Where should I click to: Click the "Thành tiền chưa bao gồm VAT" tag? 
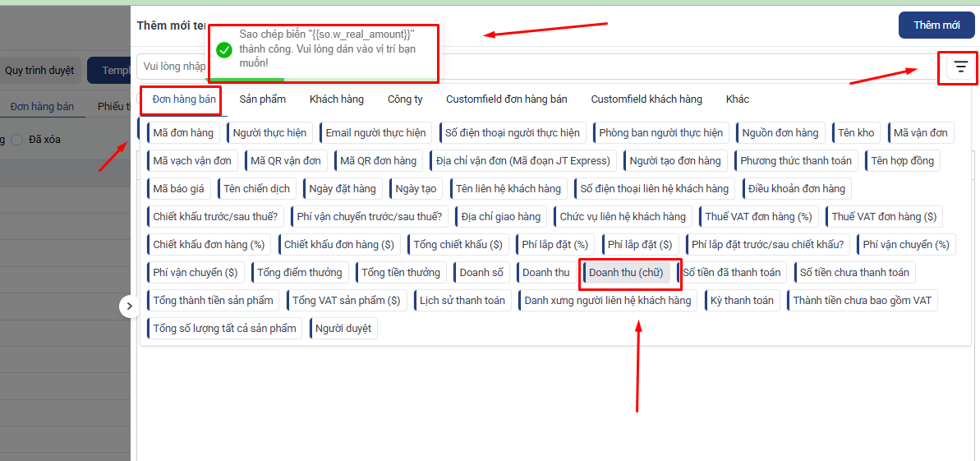[x=862, y=301]
